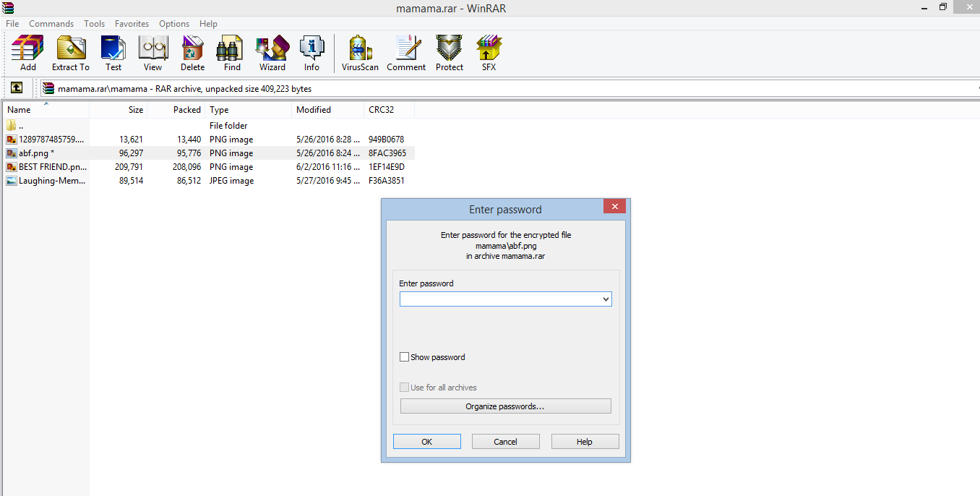The height and width of the screenshot is (496, 980).
Task: Select the 1289787485759 file row name
Action: coord(51,140)
